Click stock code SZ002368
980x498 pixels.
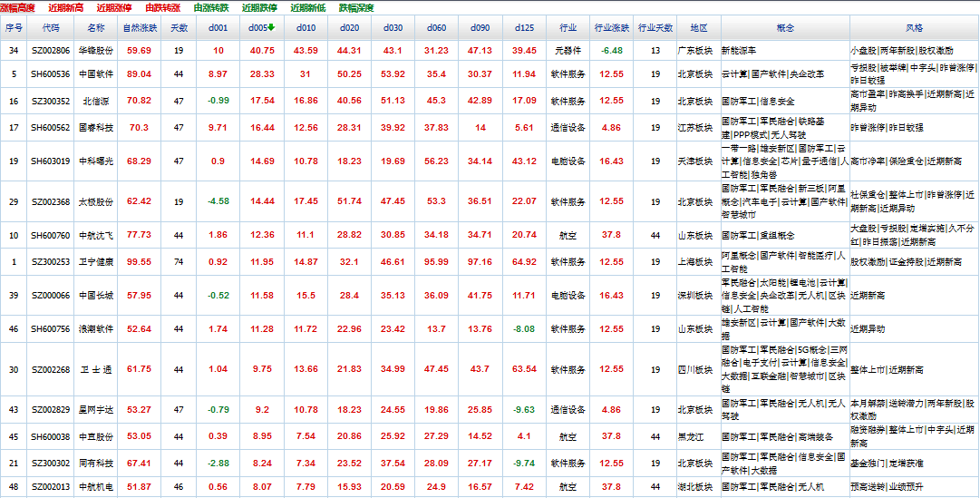coord(51,202)
